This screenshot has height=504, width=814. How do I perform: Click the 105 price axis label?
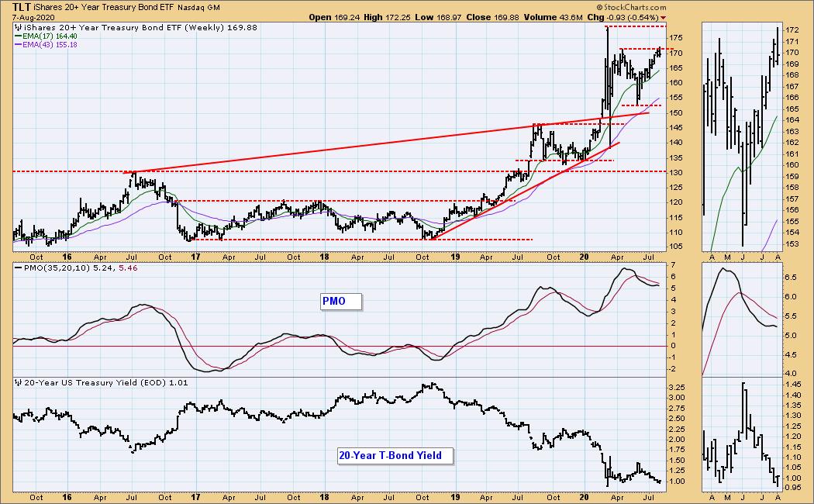click(676, 247)
